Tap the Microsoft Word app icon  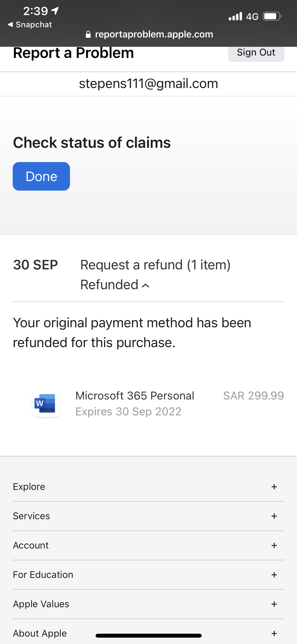(x=46, y=404)
